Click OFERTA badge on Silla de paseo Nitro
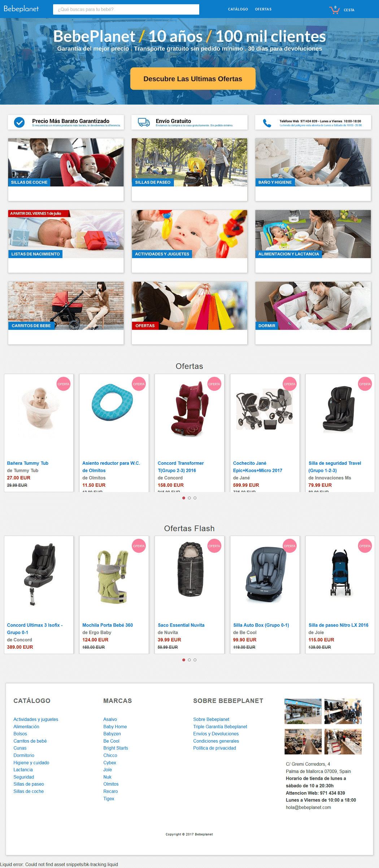The width and height of the screenshot is (379, 868). [365, 546]
